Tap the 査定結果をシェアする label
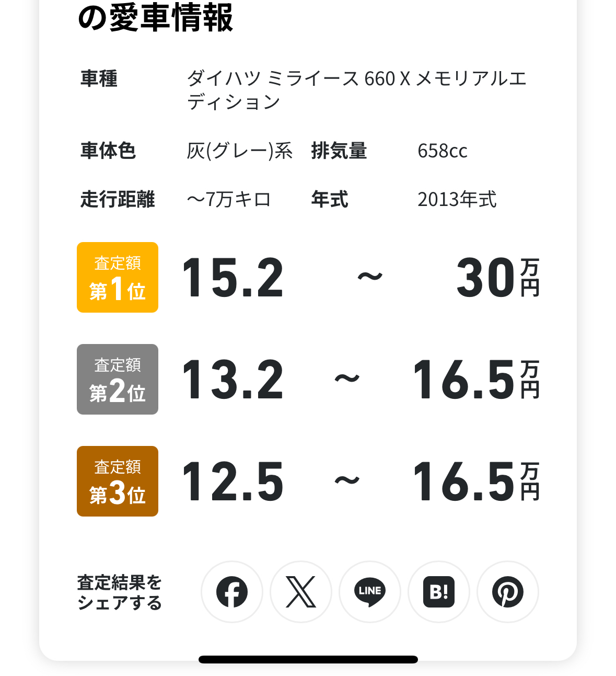The height and width of the screenshot is (676, 616). pos(120,592)
